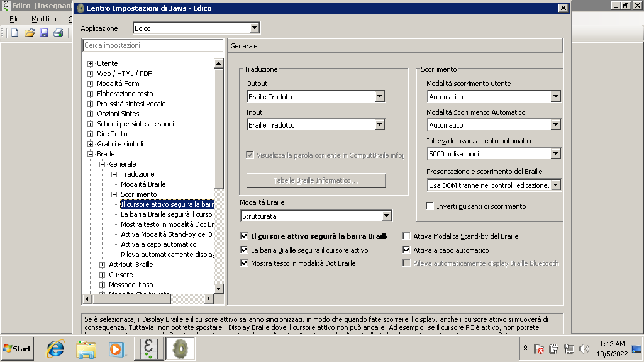The image size is (644, 362).
Task: Expand the Attributi Braille node
Action: pos(103,265)
